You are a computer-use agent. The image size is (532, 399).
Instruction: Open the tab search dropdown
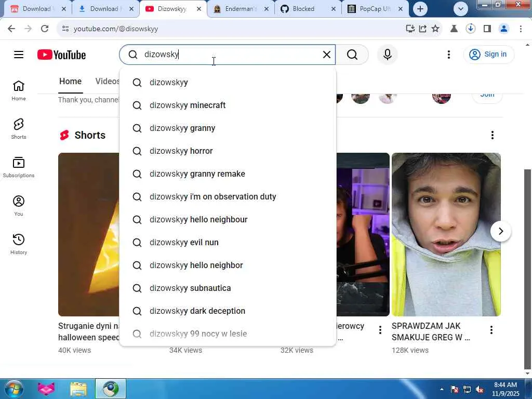pyautogui.click(x=460, y=9)
